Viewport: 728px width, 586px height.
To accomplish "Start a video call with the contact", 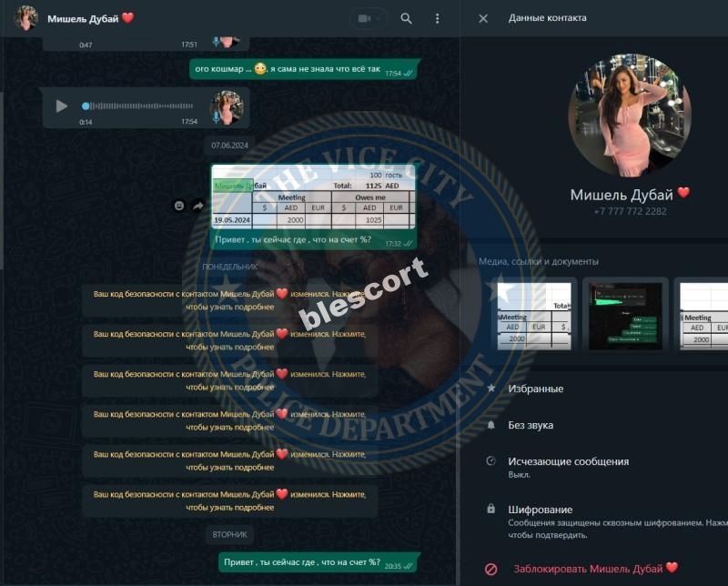I will click(369, 18).
